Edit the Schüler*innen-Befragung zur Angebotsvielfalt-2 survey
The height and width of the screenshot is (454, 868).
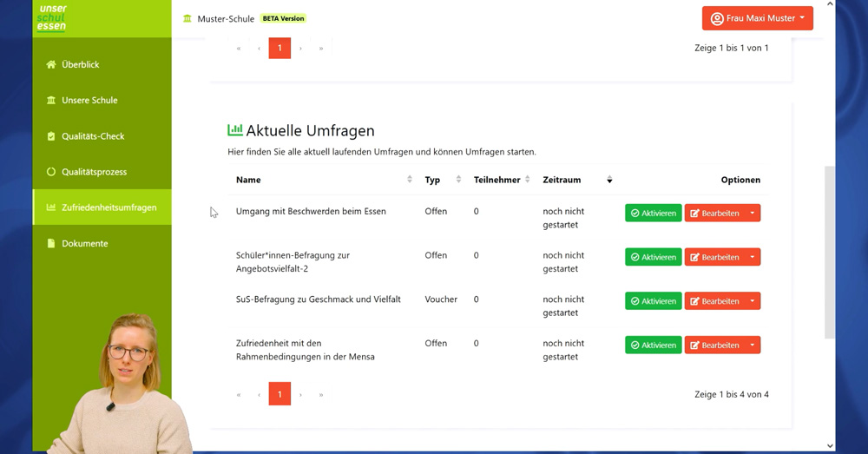point(714,257)
